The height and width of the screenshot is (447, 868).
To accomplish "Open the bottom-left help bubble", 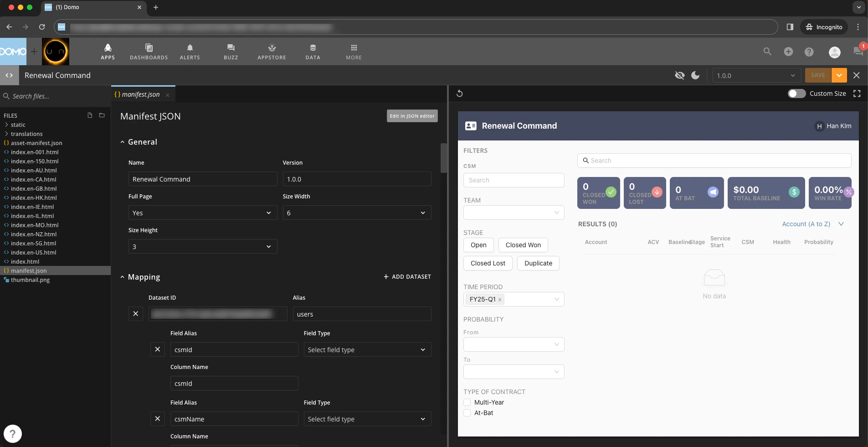I will point(13,434).
